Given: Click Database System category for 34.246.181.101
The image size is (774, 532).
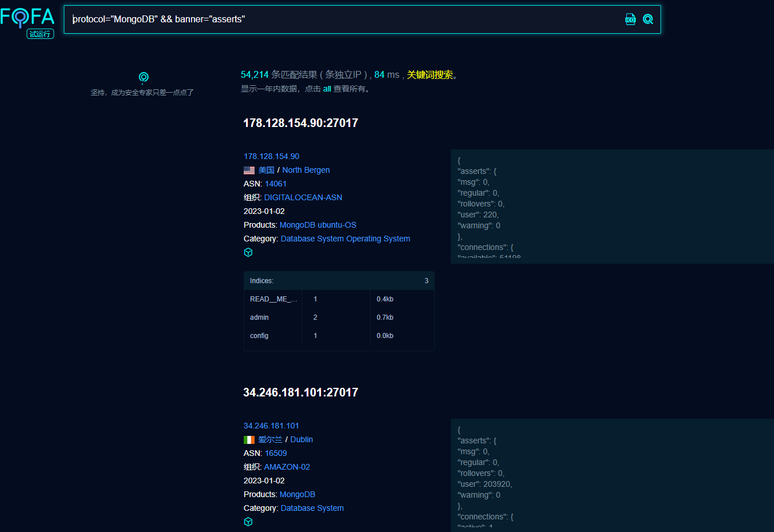Looking at the screenshot, I should coord(312,508).
